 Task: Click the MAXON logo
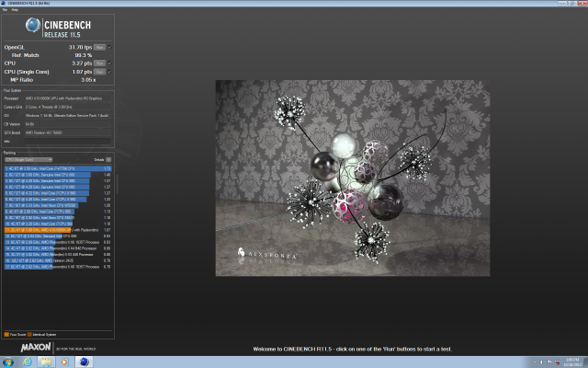point(36,348)
